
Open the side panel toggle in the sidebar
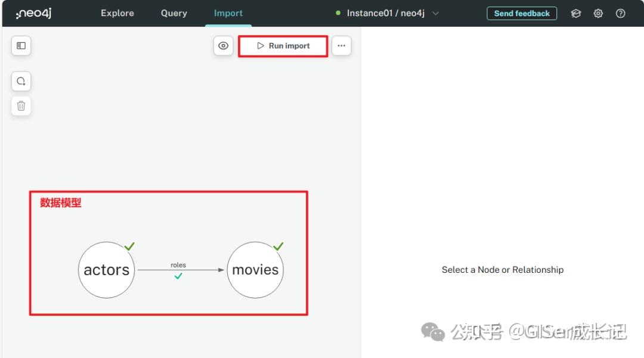pyautogui.click(x=21, y=45)
